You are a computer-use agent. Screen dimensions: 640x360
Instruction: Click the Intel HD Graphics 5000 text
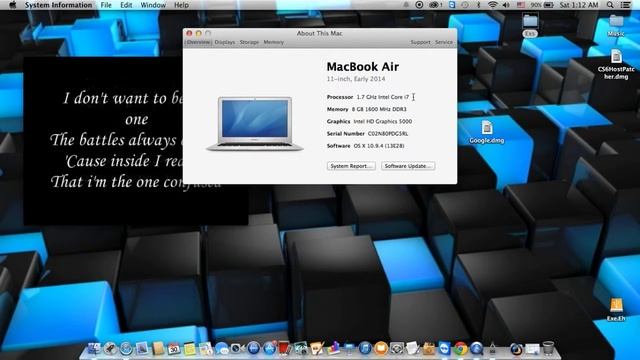pos(382,122)
